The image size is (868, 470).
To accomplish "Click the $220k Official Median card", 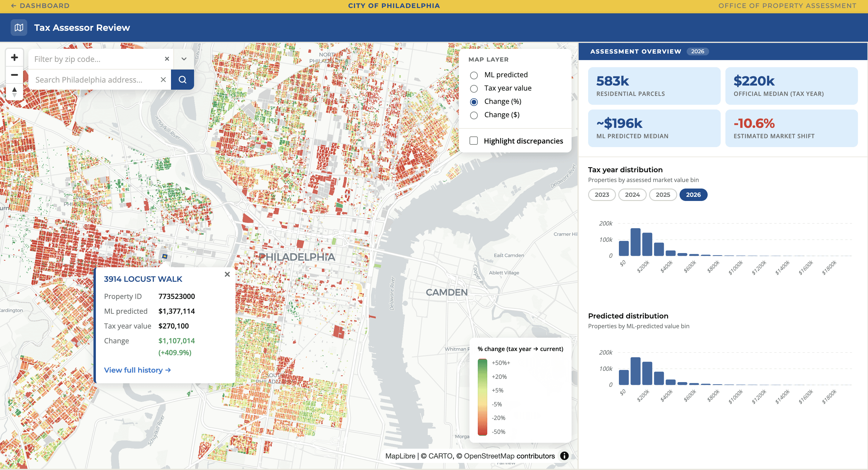I will [x=791, y=86].
